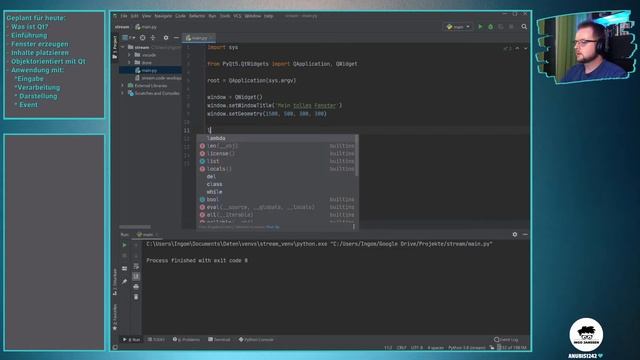Screen dimensions: 640x360
Task: Click the layout icon in Run panel sidebar
Action: (x=124, y=269)
